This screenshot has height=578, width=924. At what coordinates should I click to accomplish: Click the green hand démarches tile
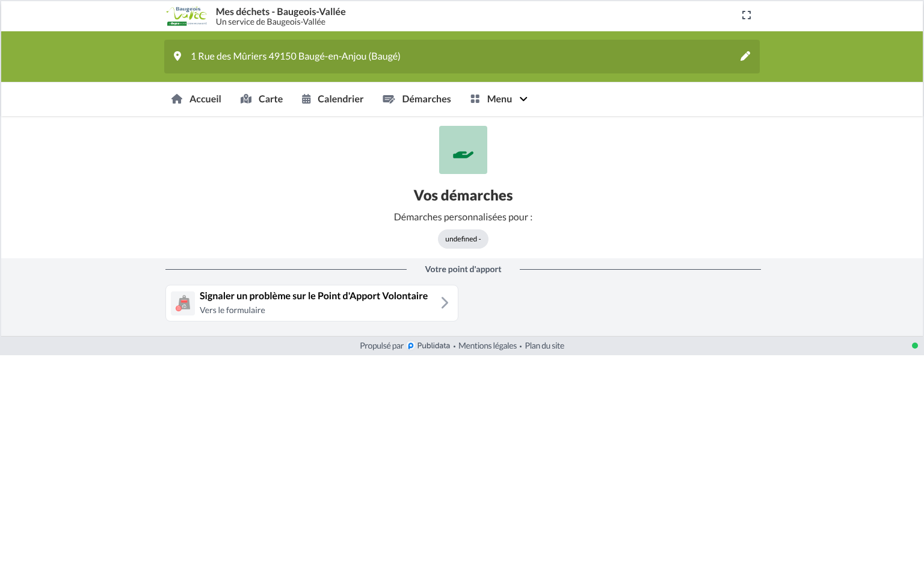(463, 150)
